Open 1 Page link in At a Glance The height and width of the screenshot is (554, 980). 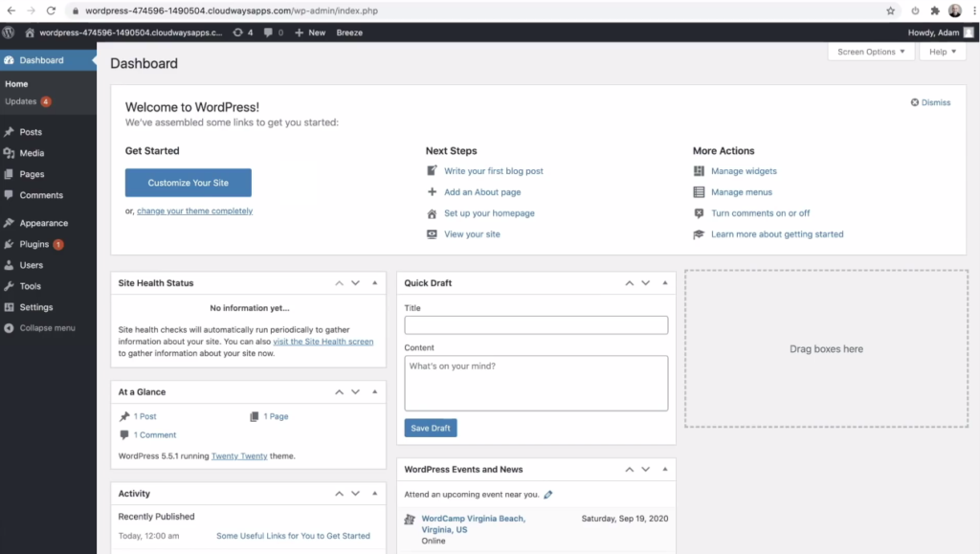pyautogui.click(x=276, y=416)
